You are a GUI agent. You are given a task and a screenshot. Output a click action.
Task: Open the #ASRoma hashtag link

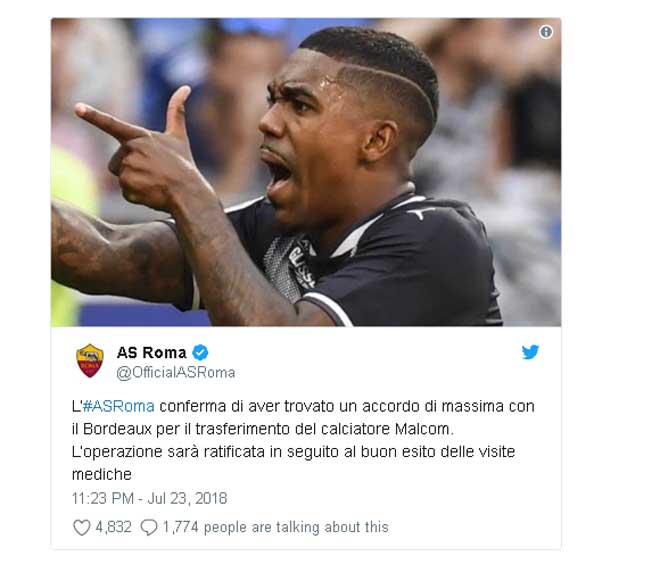coord(118,406)
